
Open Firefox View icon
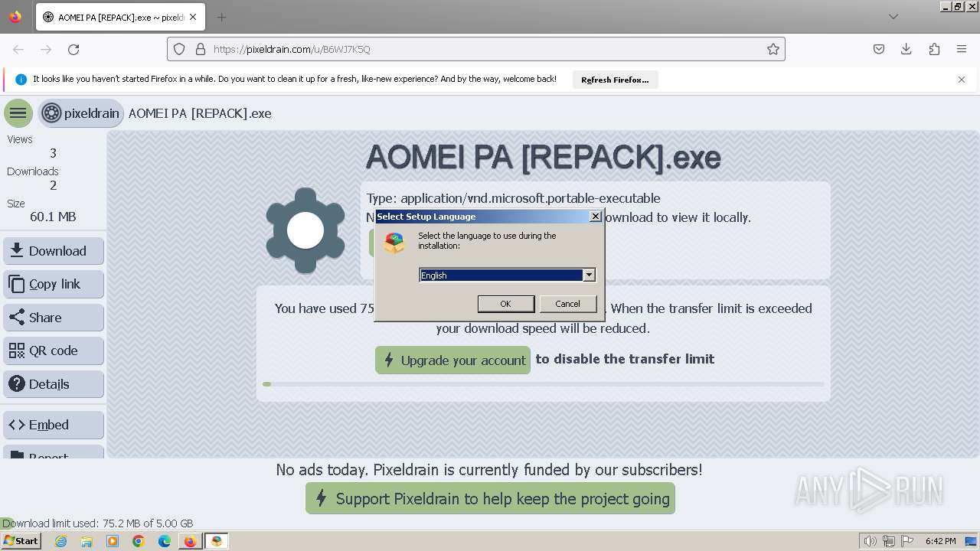pos(15,17)
